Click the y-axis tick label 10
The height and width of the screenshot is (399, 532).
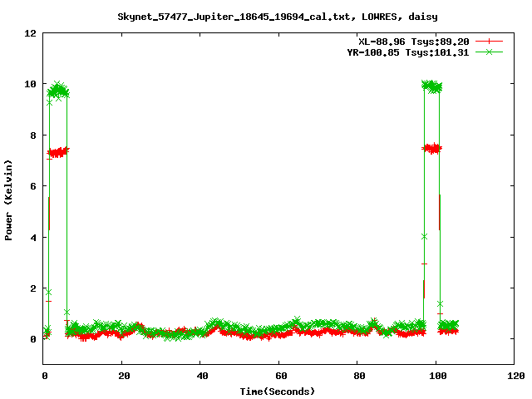30,84
